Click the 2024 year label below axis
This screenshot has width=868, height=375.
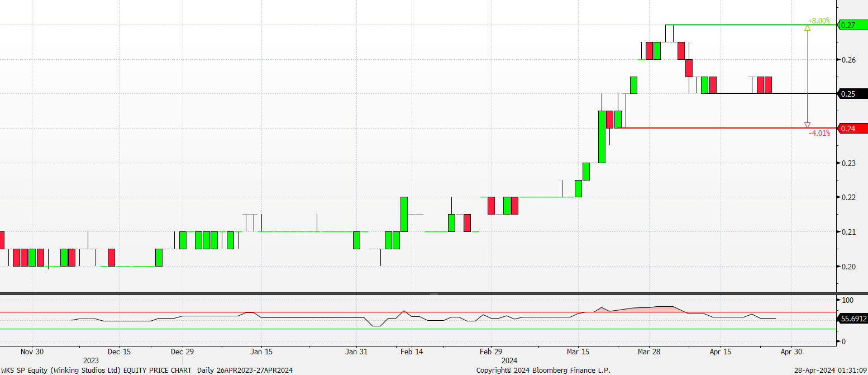(x=509, y=360)
